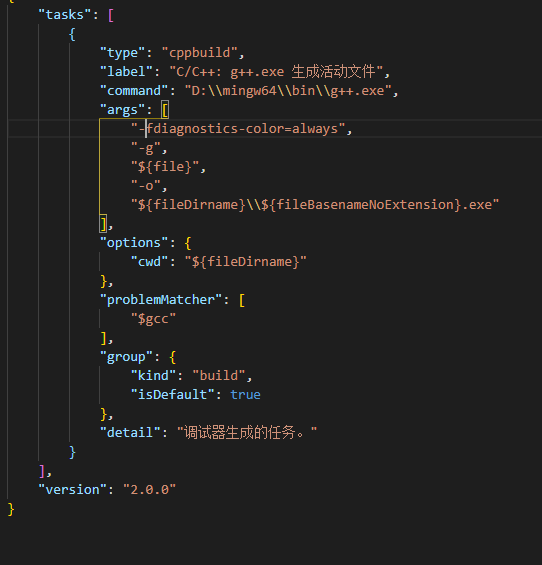
Task: Click the "-o" argument
Action: click(146, 186)
